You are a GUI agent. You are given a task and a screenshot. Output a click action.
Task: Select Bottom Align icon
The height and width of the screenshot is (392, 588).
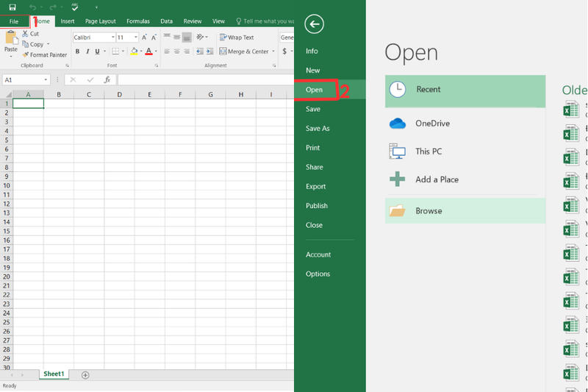[x=187, y=37]
